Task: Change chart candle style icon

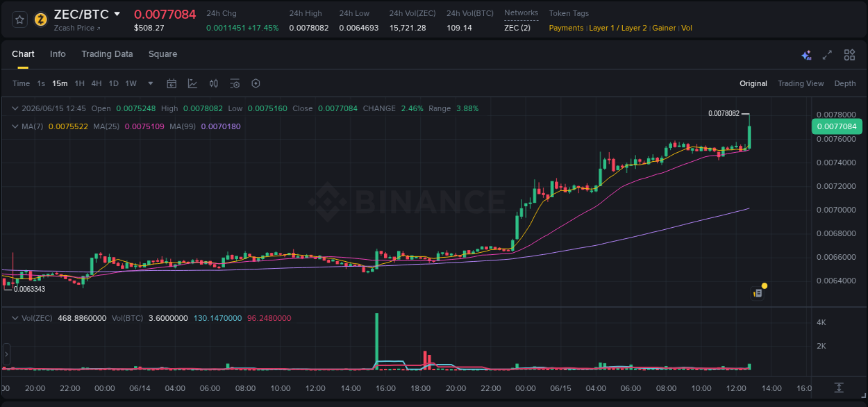Action: point(214,83)
